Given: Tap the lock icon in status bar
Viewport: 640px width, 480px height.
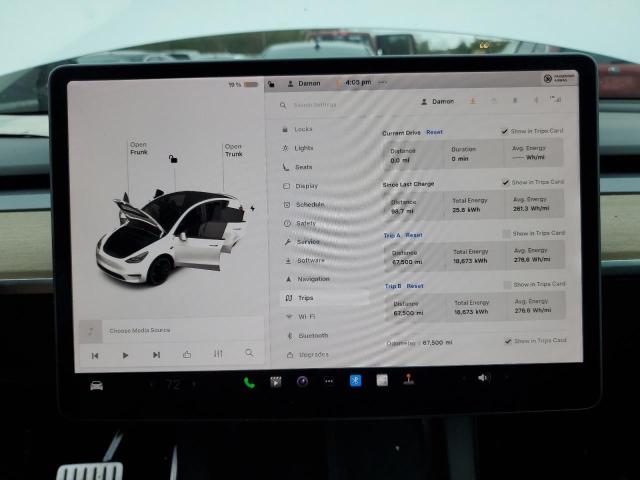Looking at the screenshot, I should click(271, 84).
